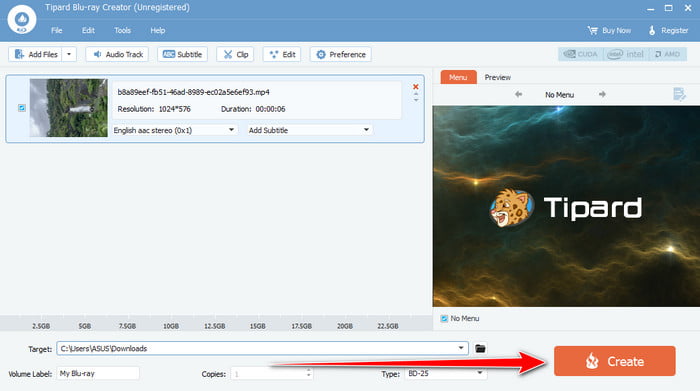Toggle the No Menu checkbox
700x391 pixels.
(x=444, y=318)
